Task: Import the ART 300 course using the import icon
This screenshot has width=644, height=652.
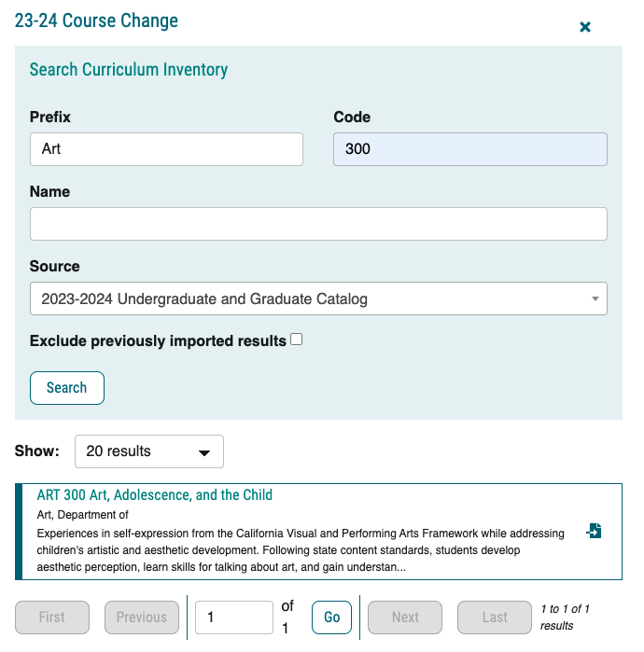Action: click(595, 531)
